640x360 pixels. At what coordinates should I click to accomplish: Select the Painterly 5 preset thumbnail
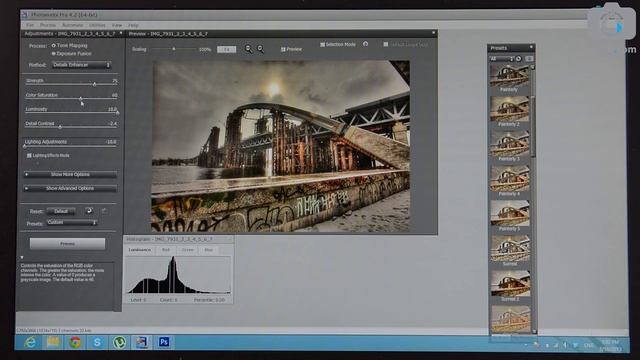[x=509, y=213]
